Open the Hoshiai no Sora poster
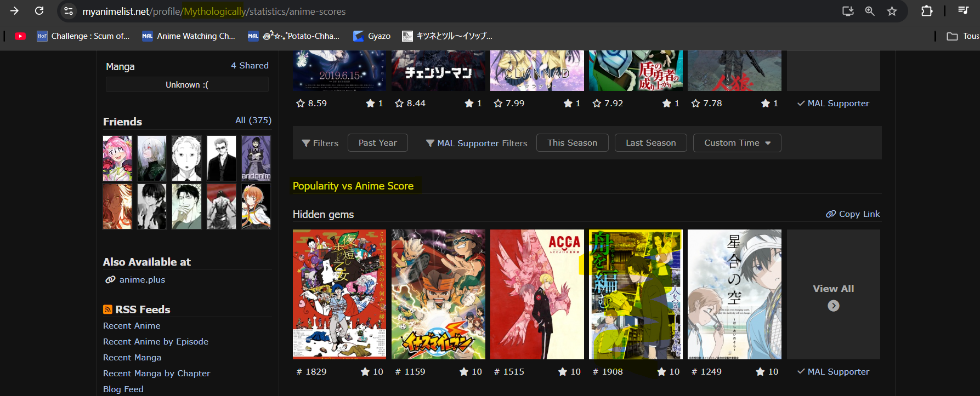980x396 pixels. tap(734, 294)
